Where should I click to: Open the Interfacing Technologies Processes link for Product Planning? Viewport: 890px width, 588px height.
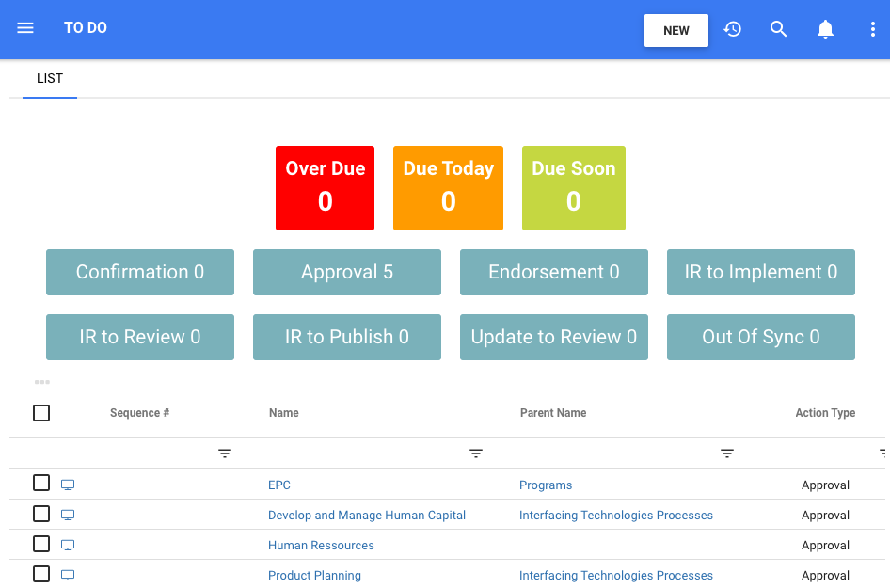616,576
